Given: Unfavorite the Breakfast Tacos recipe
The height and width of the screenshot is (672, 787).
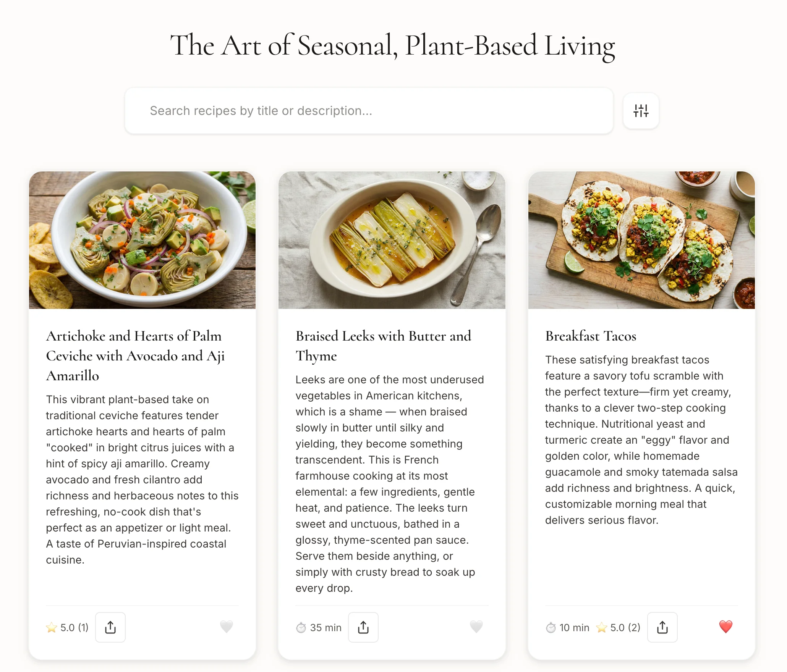Looking at the screenshot, I should 725,627.
